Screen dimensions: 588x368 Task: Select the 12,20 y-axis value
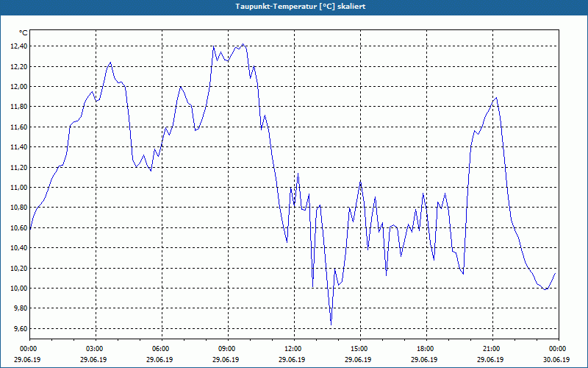(19, 66)
